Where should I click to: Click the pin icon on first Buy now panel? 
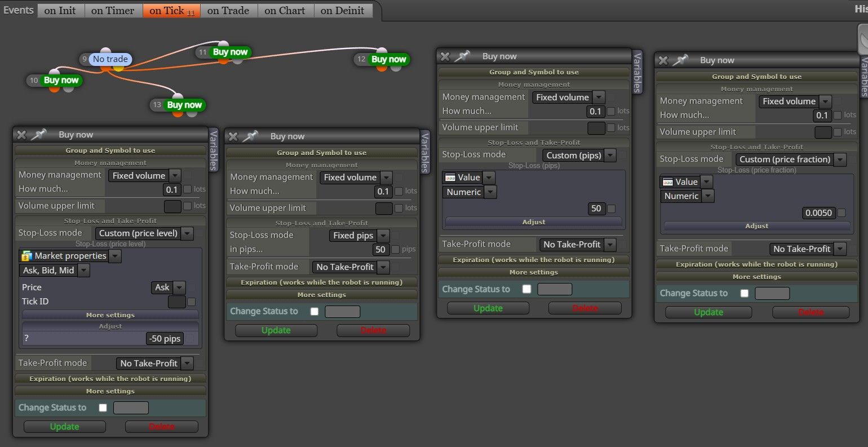click(x=38, y=135)
